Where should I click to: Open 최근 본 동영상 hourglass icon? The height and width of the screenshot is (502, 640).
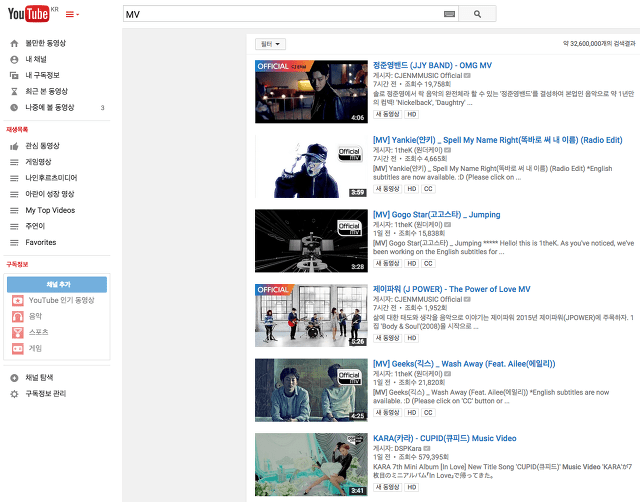14,91
